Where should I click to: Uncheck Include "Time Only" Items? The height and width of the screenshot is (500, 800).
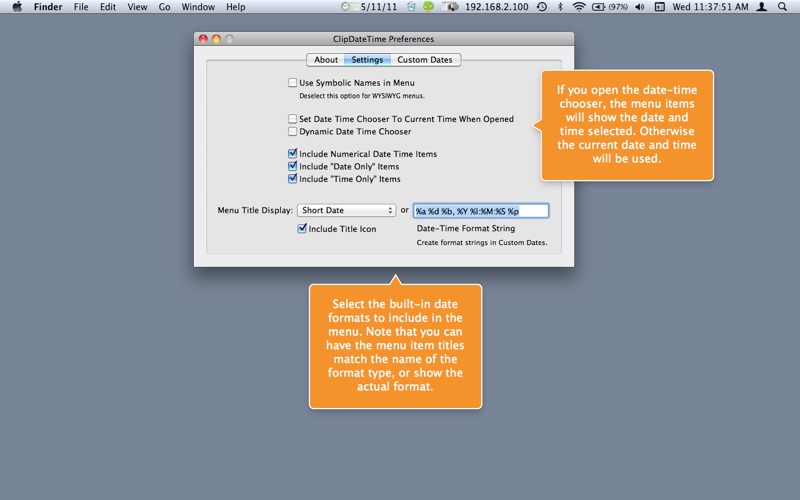[292, 179]
